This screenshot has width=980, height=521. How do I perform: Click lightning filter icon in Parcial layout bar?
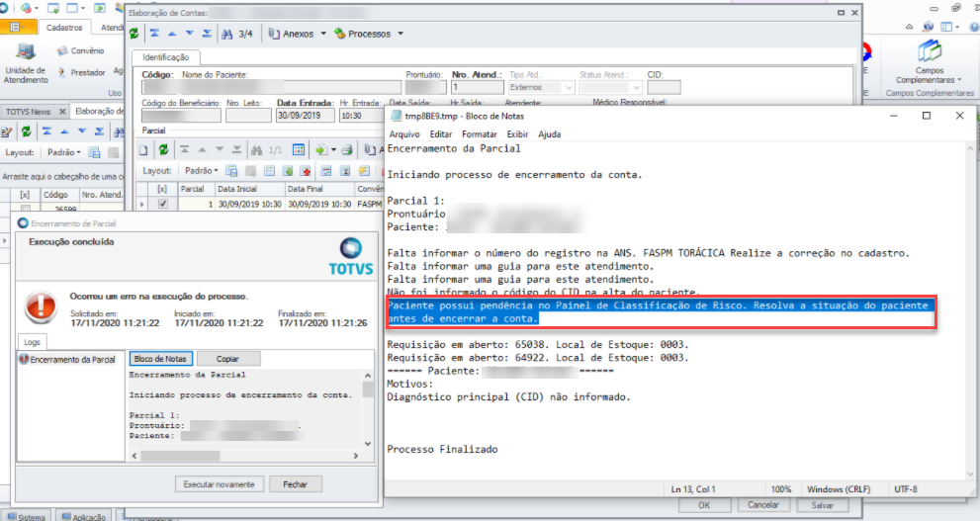[364, 171]
